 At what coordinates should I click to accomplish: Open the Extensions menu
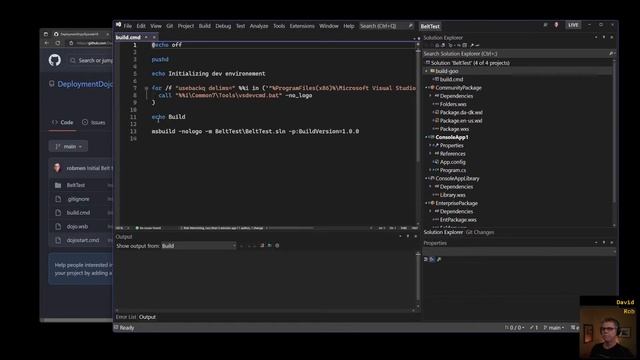(302, 26)
